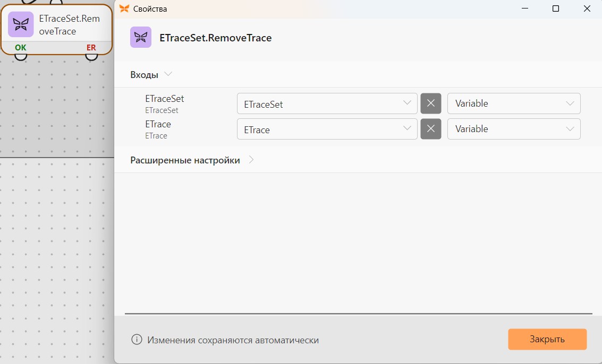Click the orange app icon in the title bar
The image size is (602, 364).
coord(124,8)
